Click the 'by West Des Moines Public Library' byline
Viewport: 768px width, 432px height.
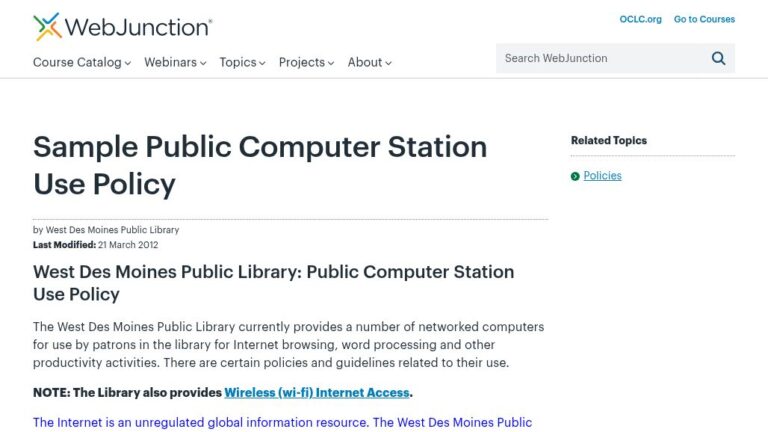(106, 230)
